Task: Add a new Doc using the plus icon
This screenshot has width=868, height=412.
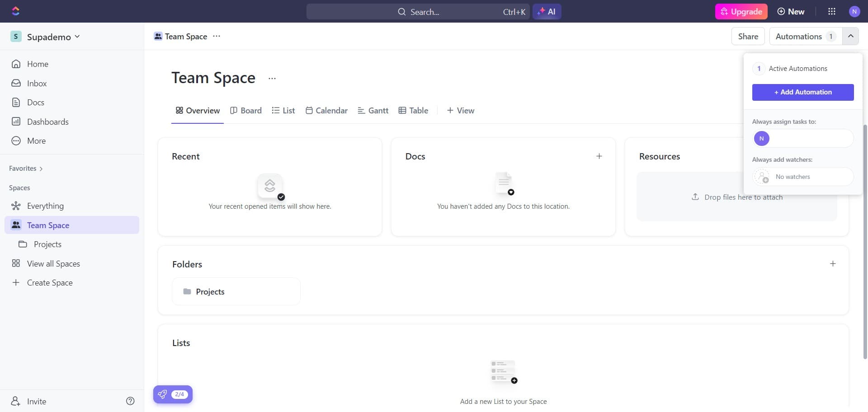Action: (x=599, y=156)
